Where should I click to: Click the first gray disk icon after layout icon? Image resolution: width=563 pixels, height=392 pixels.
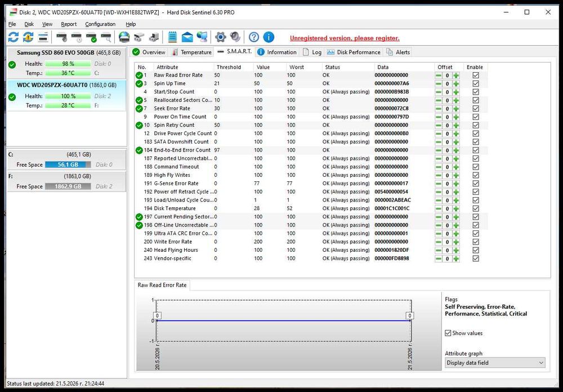pyautogui.click(x=62, y=37)
